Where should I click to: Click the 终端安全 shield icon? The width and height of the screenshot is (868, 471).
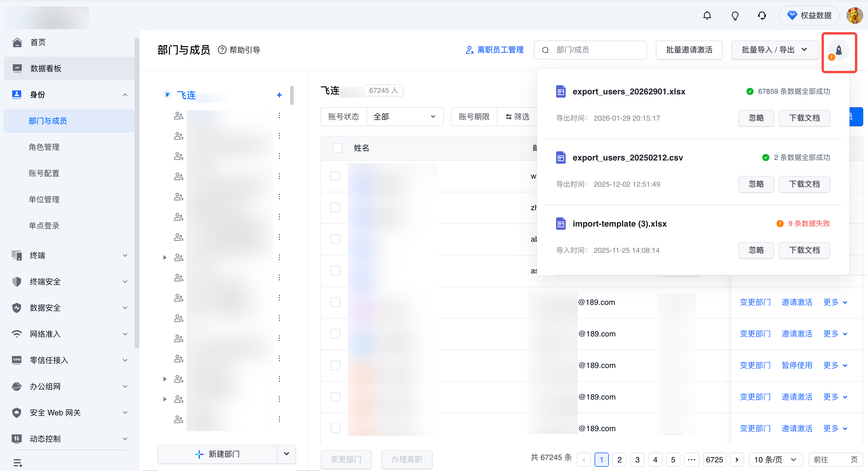click(x=17, y=281)
